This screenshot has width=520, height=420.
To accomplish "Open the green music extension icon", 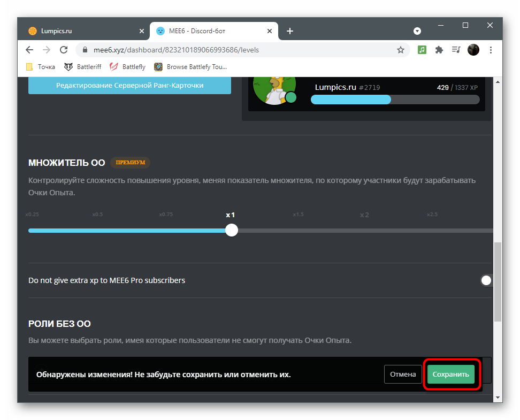I will point(422,50).
